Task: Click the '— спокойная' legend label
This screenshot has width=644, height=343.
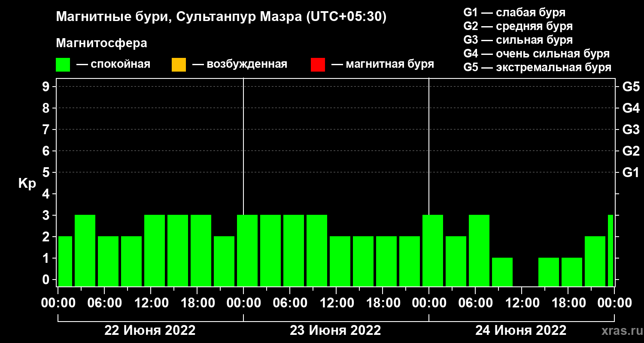Action: (113, 65)
